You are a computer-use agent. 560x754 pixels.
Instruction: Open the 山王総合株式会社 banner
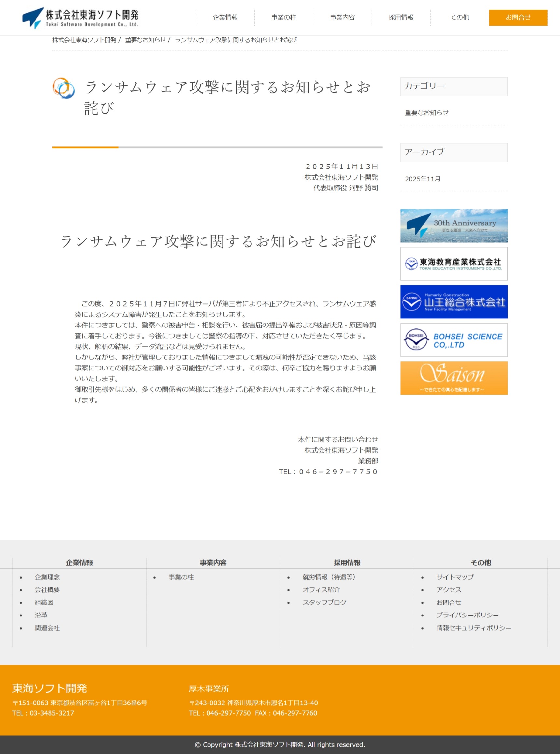[x=453, y=301]
